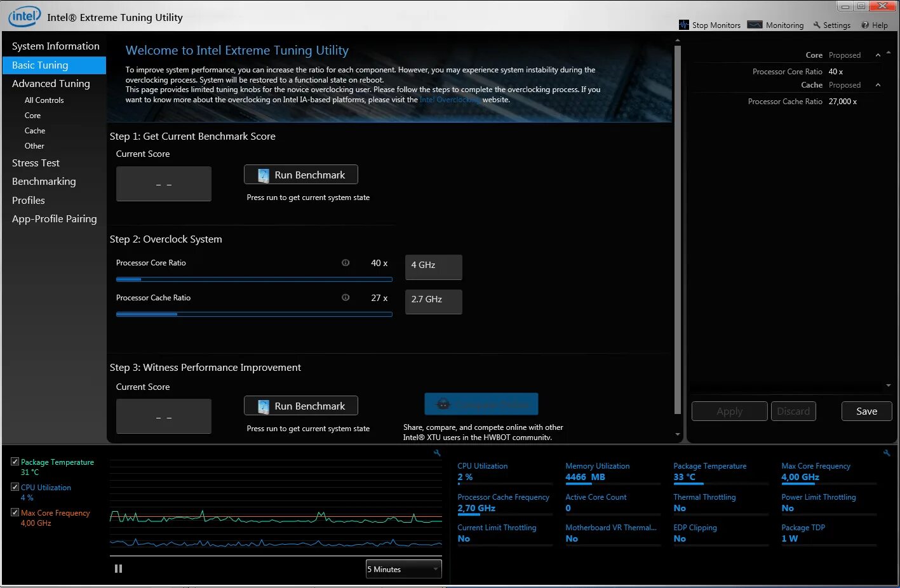Select Basic Tuning in sidebar
This screenshot has width=900, height=588.
[54, 65]
